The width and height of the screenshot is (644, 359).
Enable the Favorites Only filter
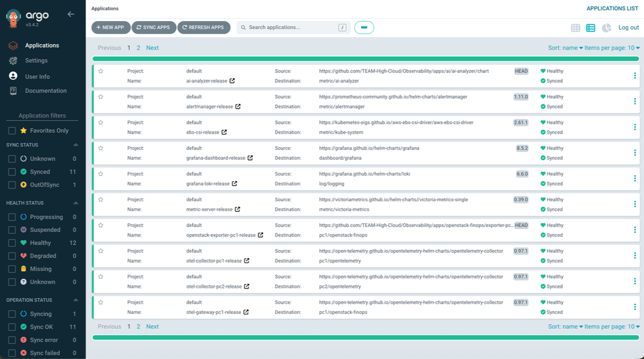point(12,131)
